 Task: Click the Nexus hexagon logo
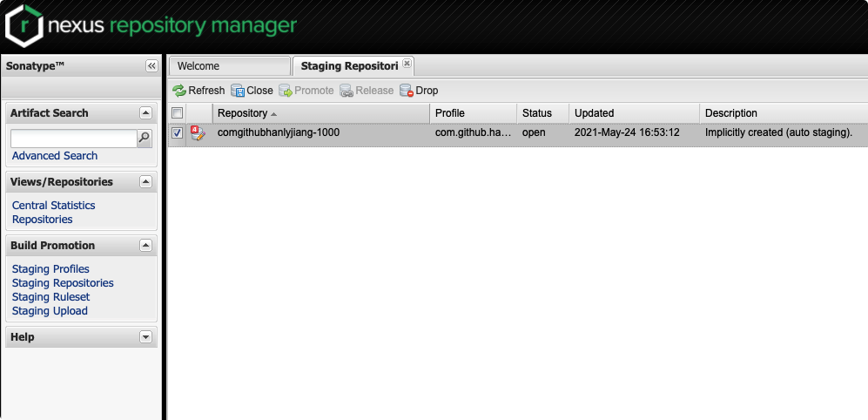24,25
